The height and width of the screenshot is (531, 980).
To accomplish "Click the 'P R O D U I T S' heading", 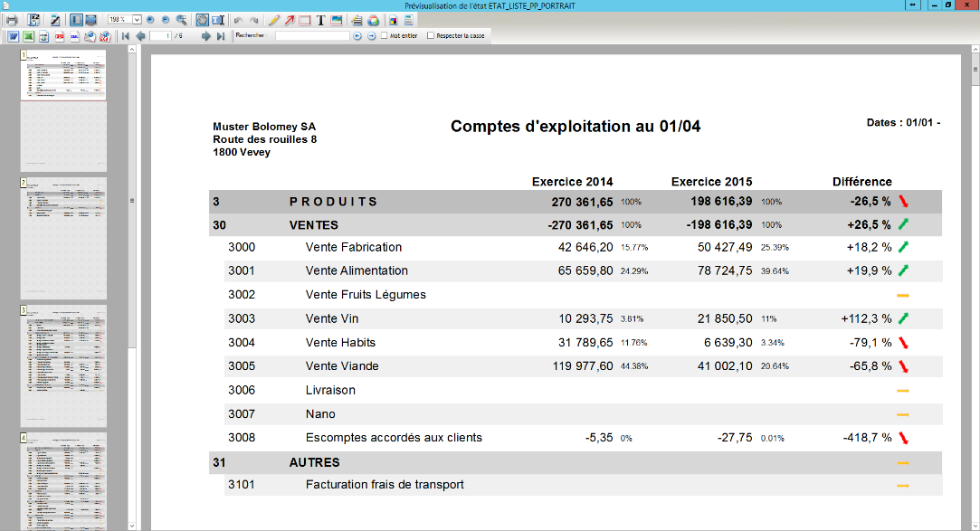I will [333, 202].
